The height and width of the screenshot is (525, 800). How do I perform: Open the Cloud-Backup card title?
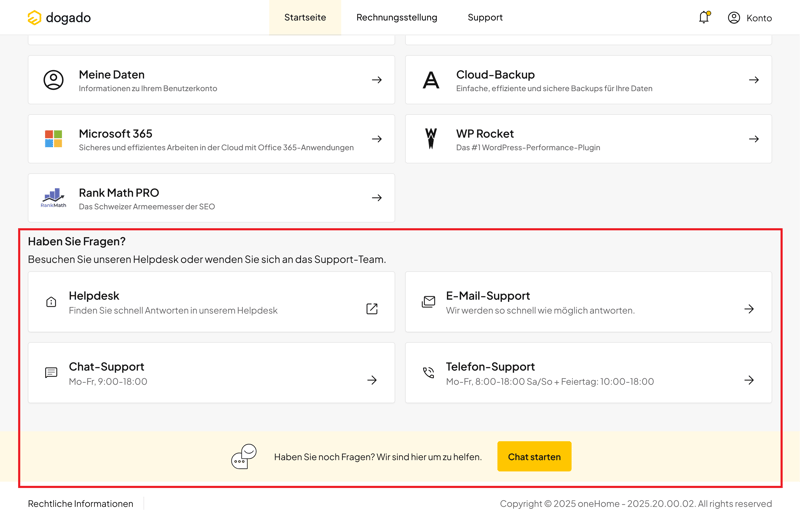pyautogui.click(x=495, y=75)
